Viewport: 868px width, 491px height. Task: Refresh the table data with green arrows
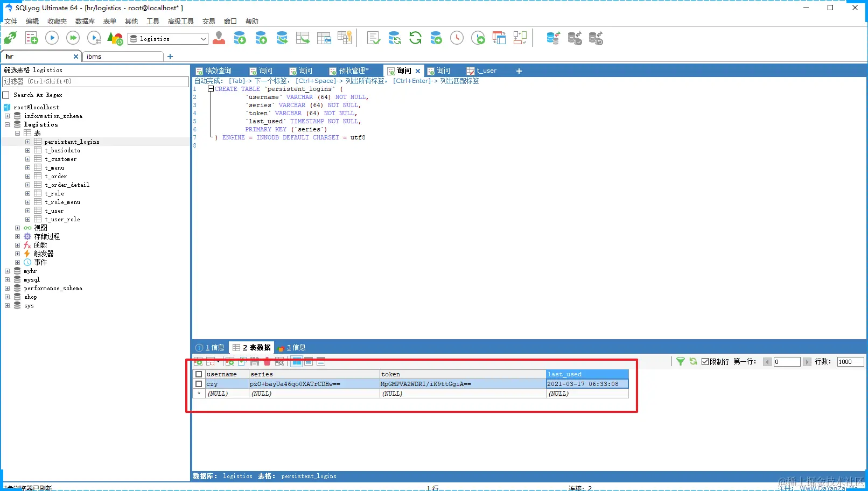coord(693,362)
